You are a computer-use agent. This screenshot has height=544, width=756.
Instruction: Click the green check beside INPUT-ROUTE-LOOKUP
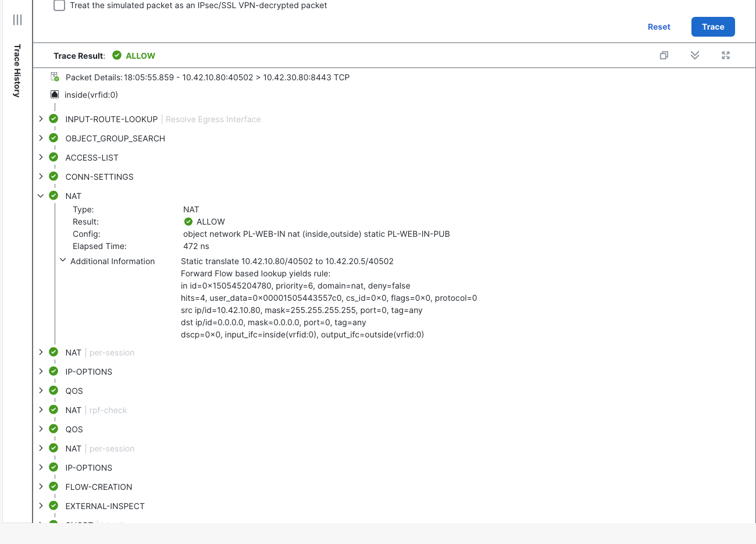pos(54,119)
